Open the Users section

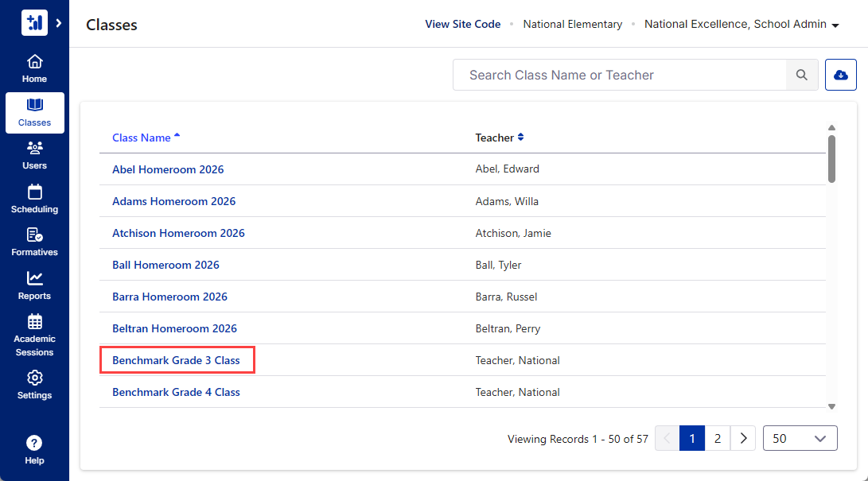point(34,156)
